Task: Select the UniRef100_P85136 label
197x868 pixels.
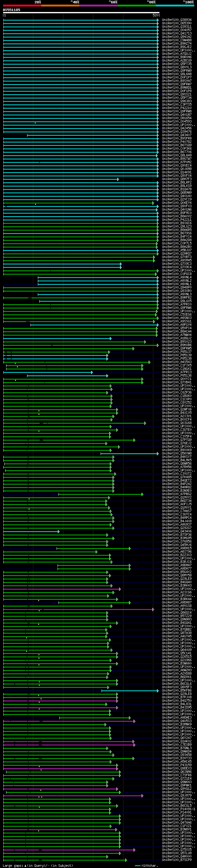Action: [176, 375]
